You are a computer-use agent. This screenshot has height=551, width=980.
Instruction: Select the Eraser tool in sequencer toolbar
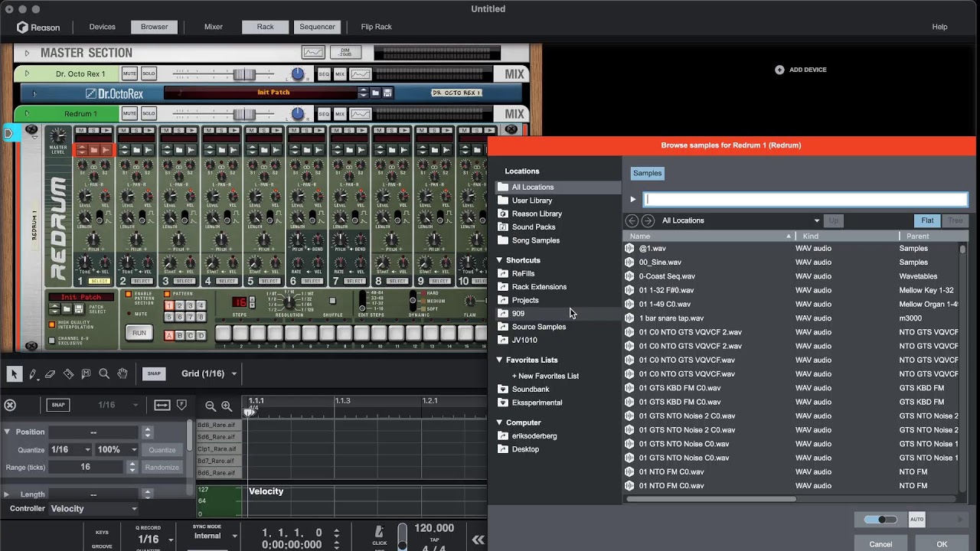(x=51, y=373)
